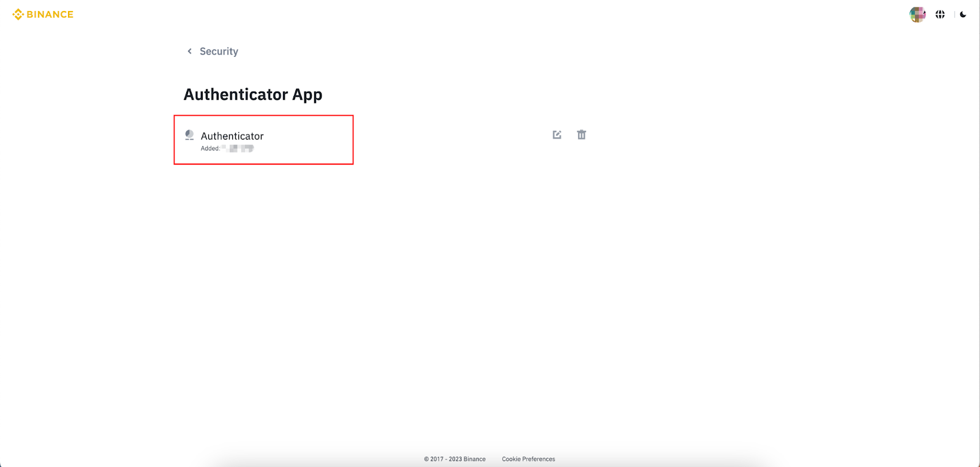Click the blurred added-date value
Image resolution: width=980 pixels, height=467 pixels.
pyautogui.click(x=238, y=148)
